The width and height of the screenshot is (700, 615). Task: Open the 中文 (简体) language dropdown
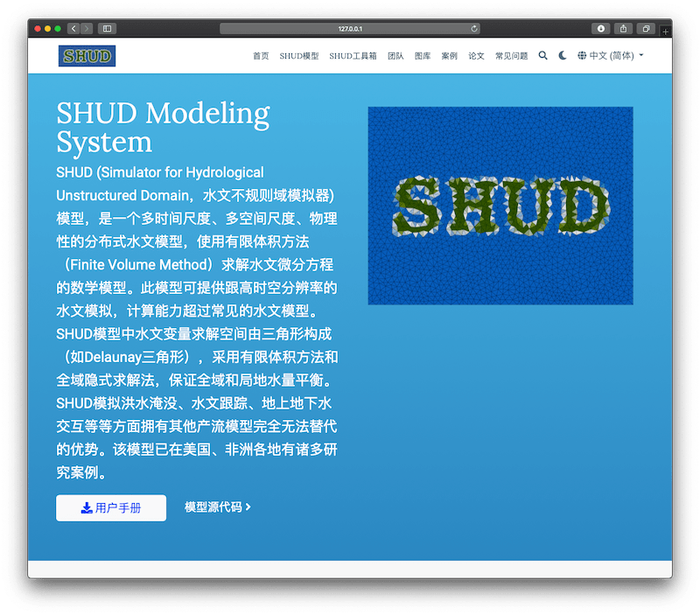(610, 54)
